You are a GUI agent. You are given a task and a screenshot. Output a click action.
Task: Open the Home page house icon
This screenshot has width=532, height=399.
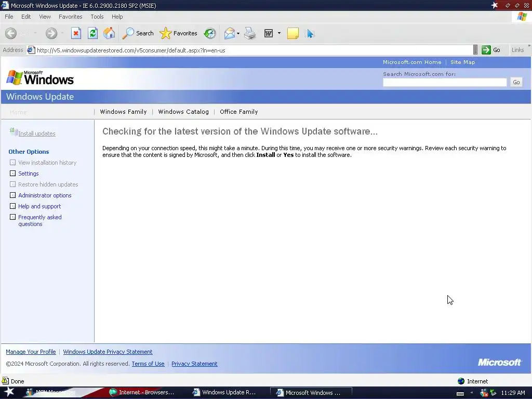109,33
